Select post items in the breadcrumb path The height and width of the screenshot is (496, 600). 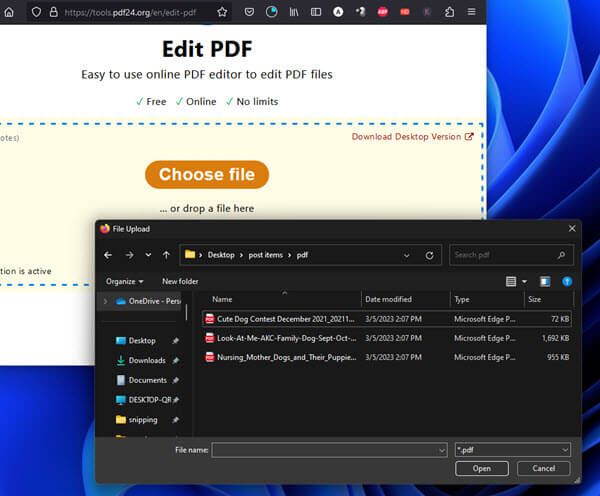coord(266,255)
